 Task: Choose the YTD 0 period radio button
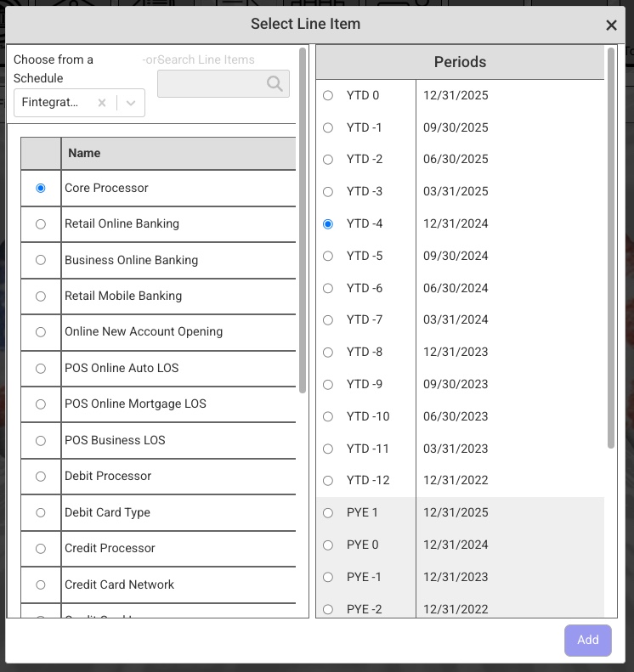coord(328,96)
